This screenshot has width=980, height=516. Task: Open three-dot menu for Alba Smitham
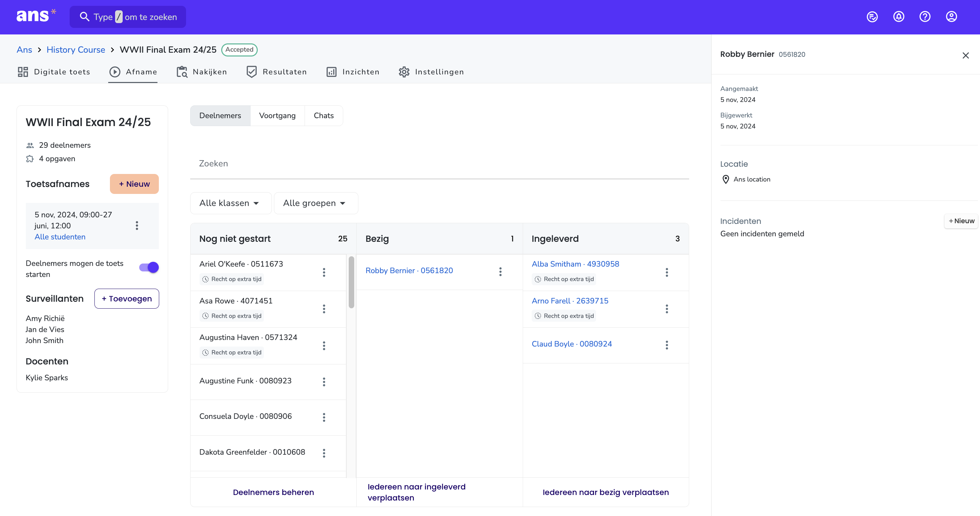tap(667, 272)
